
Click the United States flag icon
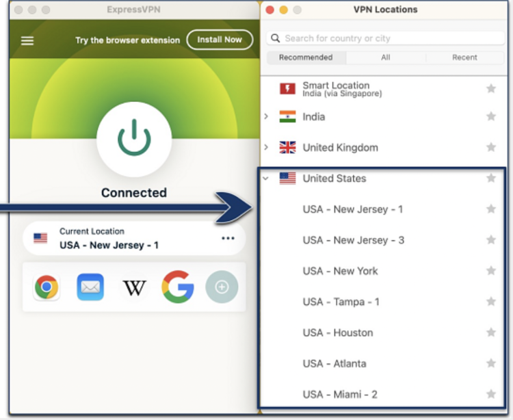[x=287, y=179]
